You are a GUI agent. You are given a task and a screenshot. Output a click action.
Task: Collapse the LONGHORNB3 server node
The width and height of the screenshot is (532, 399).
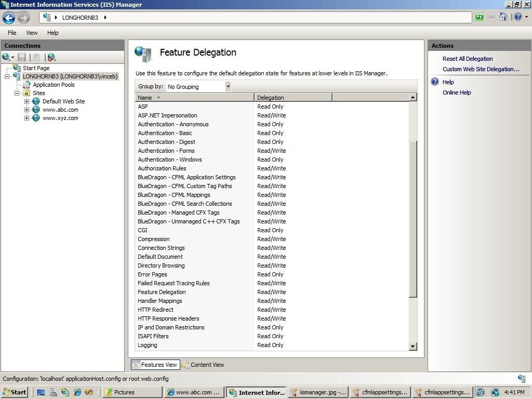7,76
